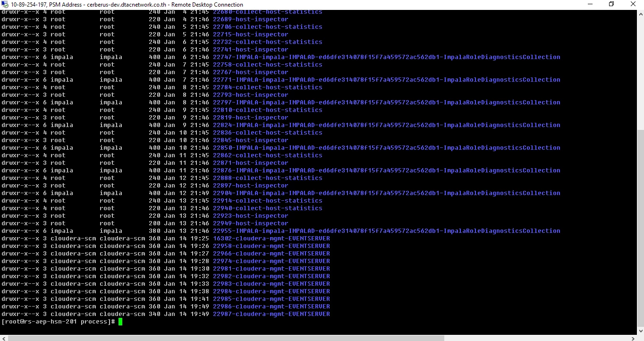Click the Remote Desktop Connection title bar icon
644x341 pixels.
click(5, 4)
